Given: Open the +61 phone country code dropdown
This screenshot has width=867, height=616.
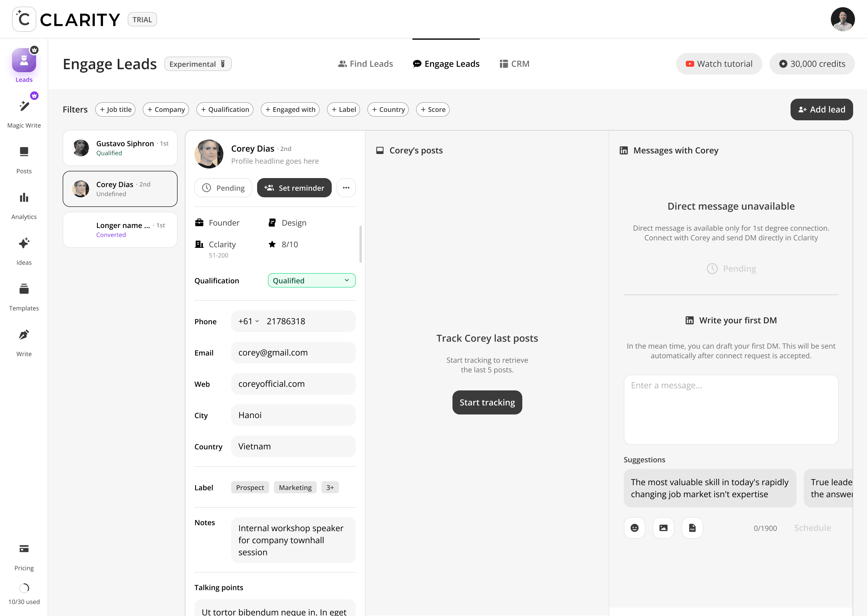Looking at the screenshot, I should (249, 321).
